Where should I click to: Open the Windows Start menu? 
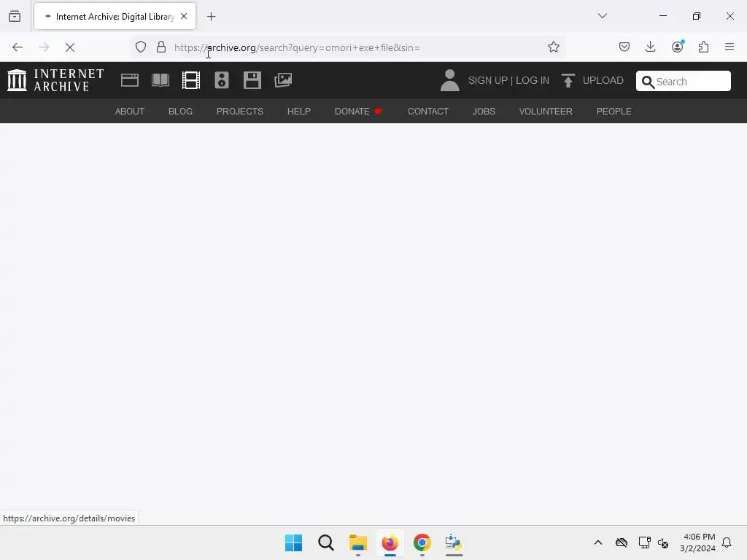(x=293, y=542)
